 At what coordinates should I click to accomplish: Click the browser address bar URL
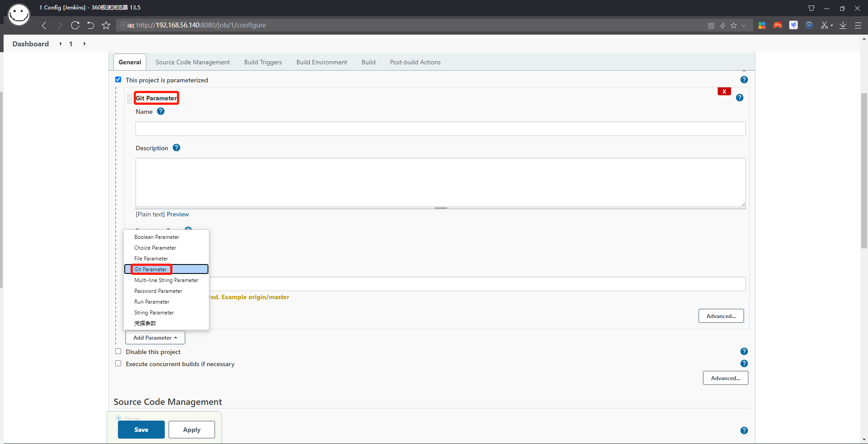[x=201, y=25]
